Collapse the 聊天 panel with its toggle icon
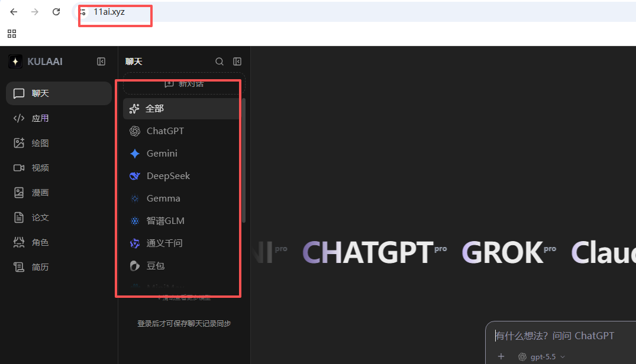The height and width of the screenshot is (364, 636). [237, 61]
